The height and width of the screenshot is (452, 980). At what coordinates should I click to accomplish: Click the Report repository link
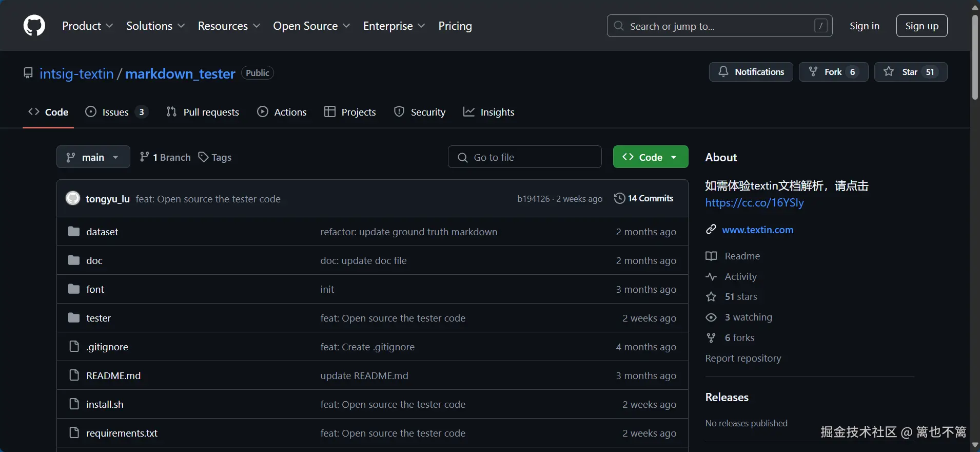point(743,358)
